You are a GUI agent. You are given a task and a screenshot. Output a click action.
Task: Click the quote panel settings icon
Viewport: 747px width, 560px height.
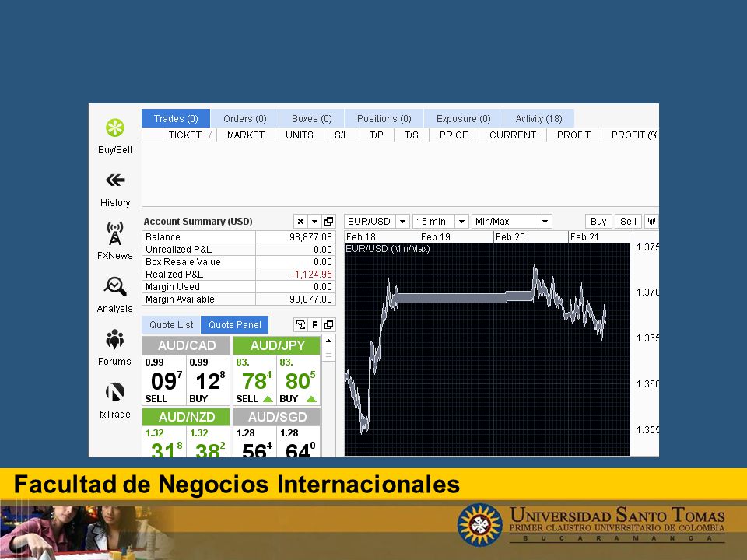pos(300,325)
